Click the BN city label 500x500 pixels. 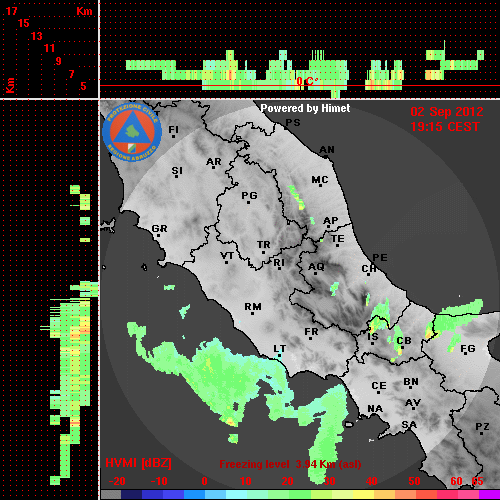click(x=411, y=381)
